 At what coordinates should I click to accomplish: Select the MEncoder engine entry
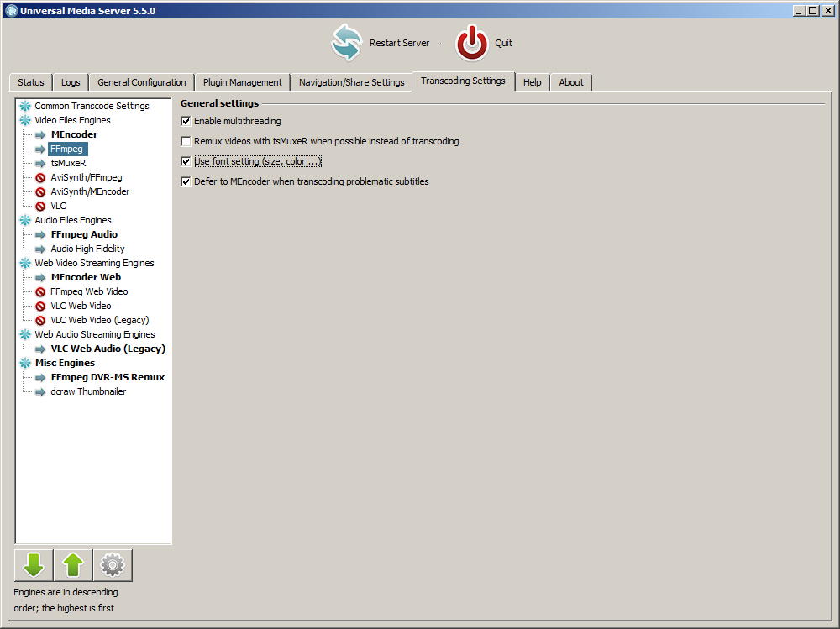tap(75, 134)
